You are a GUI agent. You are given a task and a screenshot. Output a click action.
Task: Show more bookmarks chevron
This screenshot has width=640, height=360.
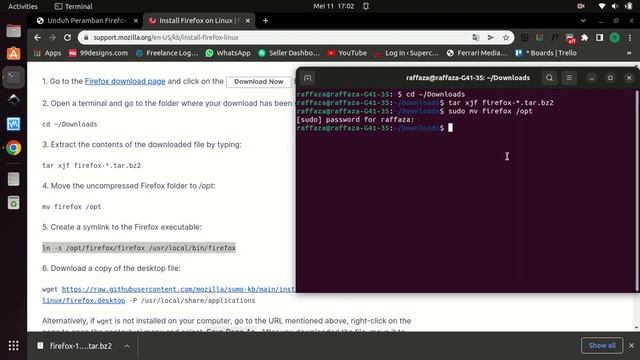tap(629, 53)
